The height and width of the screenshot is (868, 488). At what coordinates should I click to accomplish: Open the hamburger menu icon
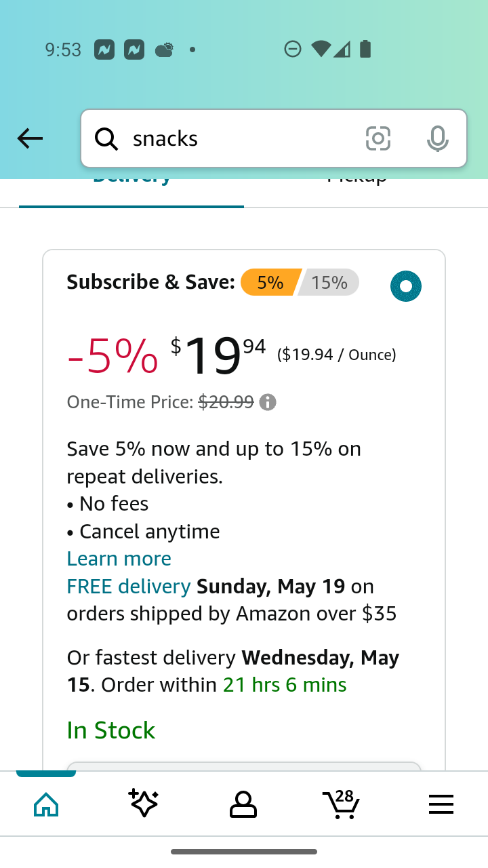[441, 805]
